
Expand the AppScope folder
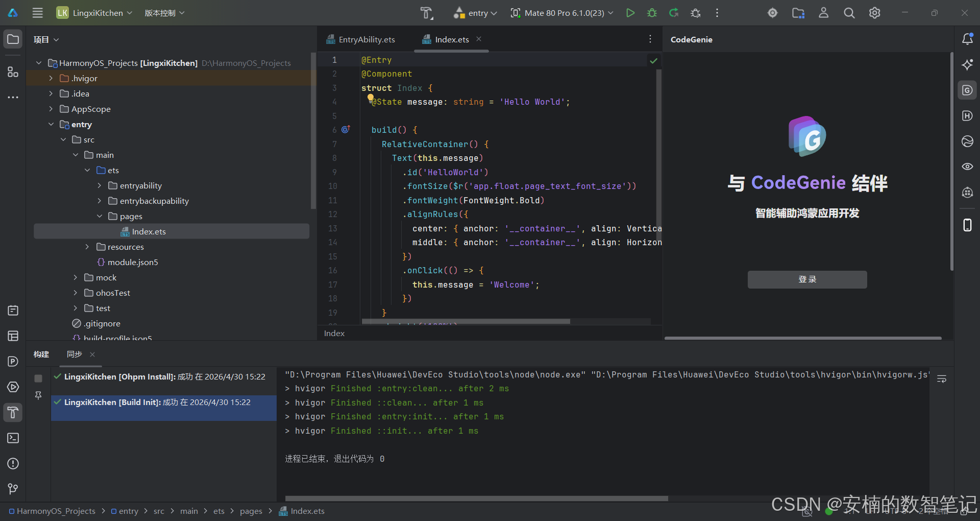point(51,109)
